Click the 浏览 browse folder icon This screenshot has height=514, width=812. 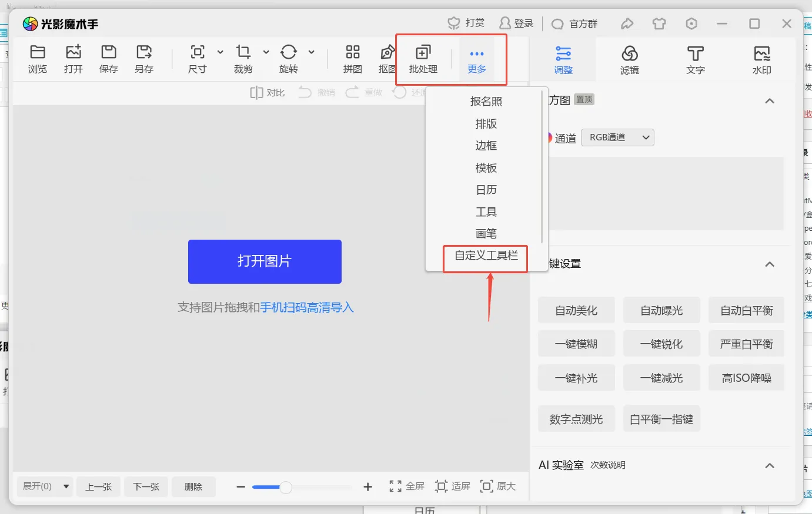(38, 52)
